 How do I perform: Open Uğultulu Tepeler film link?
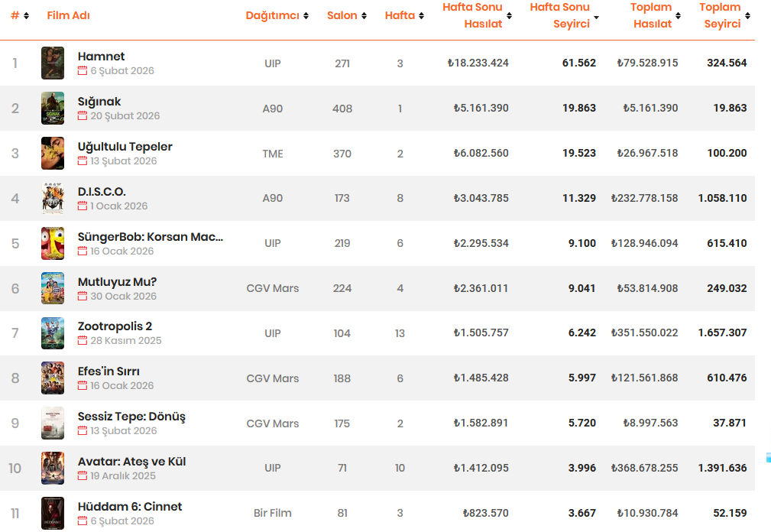[x=125, y=147]
